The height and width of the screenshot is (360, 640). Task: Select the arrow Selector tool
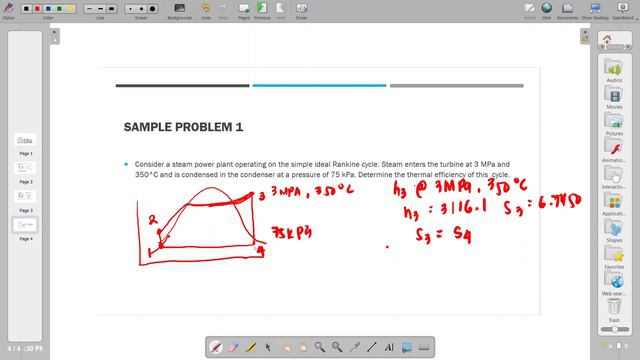click(x=268, y=347)
